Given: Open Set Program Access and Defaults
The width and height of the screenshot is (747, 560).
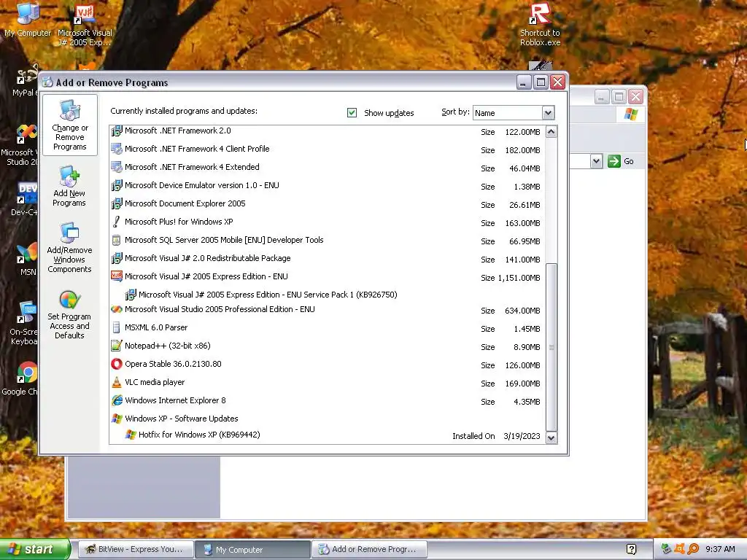Looking at the screenshot, I should tap(69, 315).
